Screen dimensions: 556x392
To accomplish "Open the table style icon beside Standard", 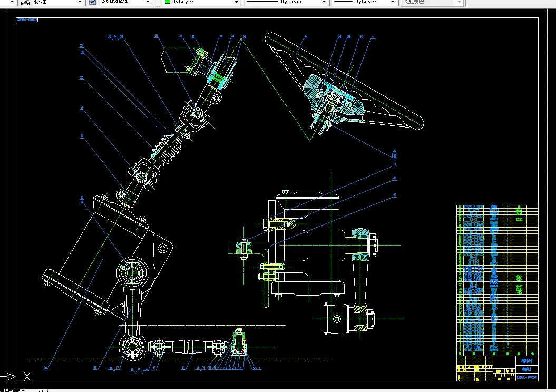I will coord(93,2).
